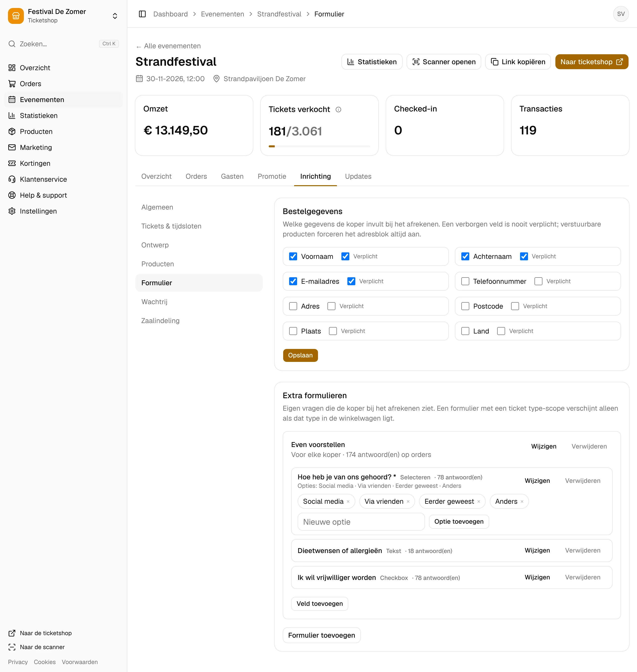
Task: Open Klantenservice headset item
Action: click(63, 179)
